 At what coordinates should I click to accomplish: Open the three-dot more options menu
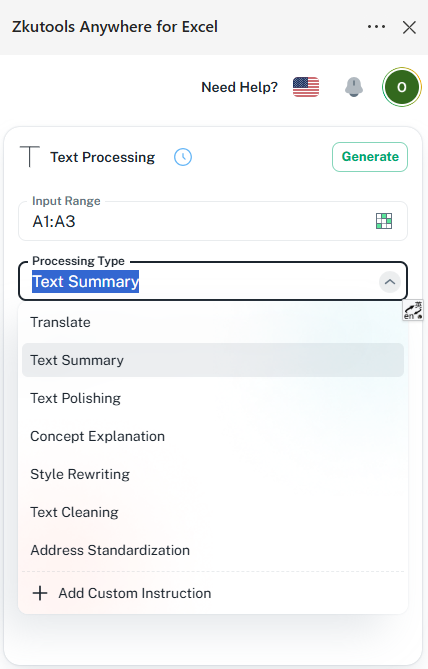(376, 27)
